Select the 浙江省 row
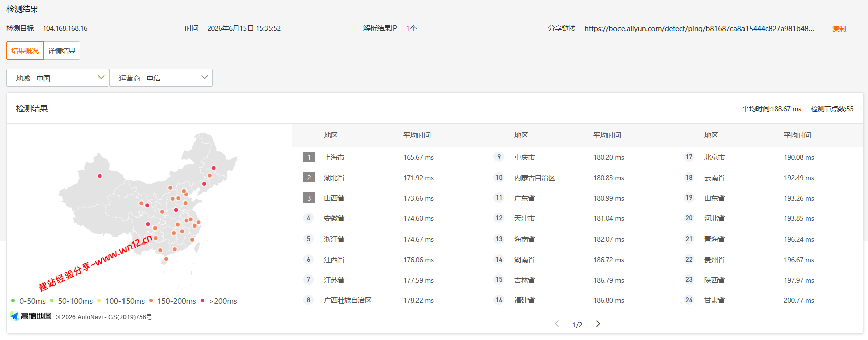The image size is (868, 340). (387, 239)
